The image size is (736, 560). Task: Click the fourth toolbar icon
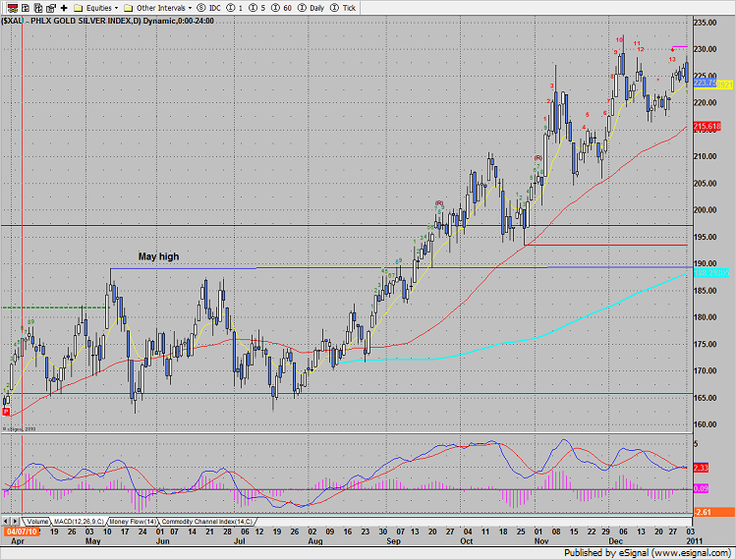pyautogui.click(x=51, y=7)
